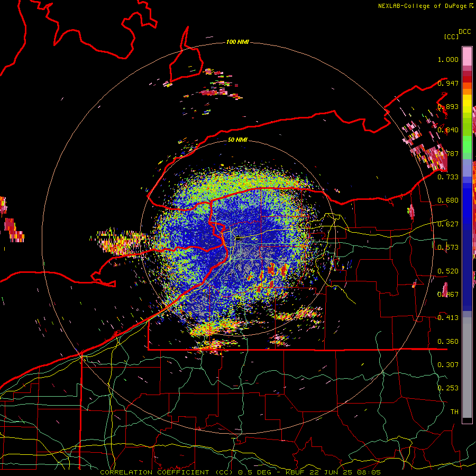The image size is (476, 476).
Task: Select the 0.627 legend value
Action: click(448, 224)
